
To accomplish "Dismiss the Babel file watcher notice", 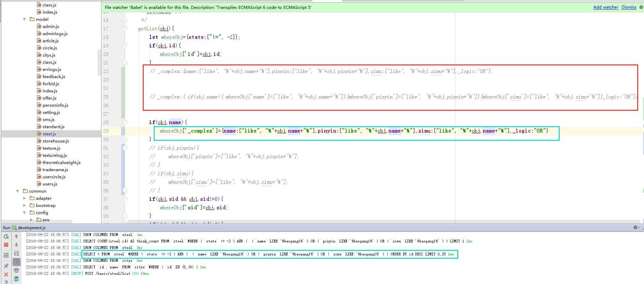I will [x=629, y=7].
